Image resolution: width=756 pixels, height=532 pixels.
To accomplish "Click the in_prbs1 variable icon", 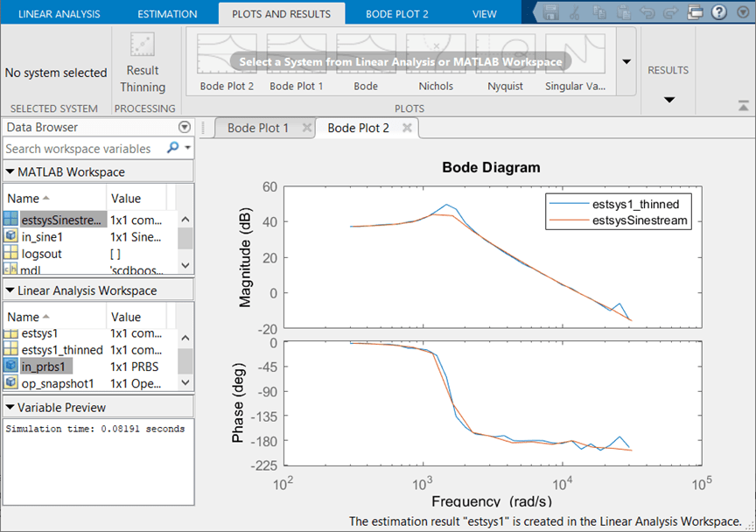I will pos(10,366).
